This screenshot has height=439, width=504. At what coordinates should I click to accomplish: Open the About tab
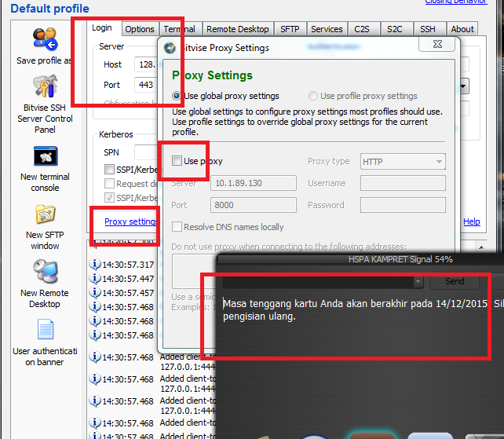click(x=462, y=29)
